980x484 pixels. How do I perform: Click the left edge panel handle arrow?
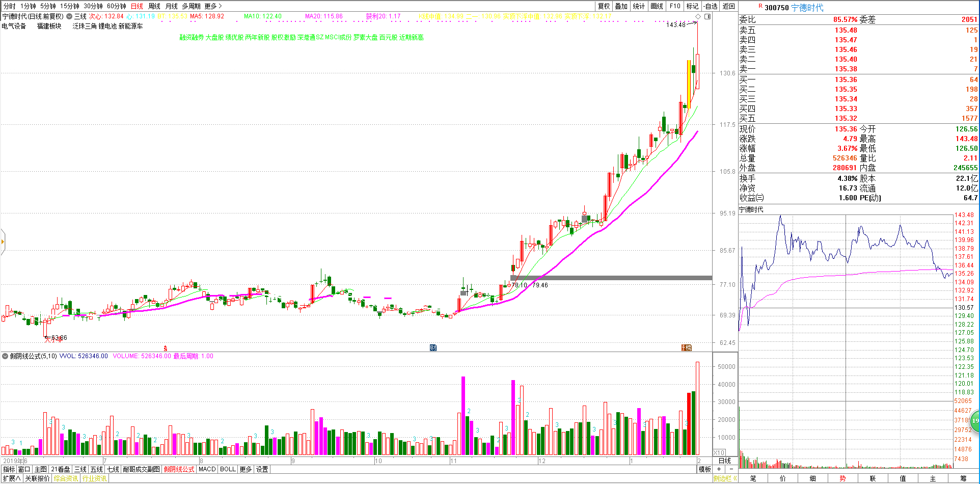coord(3,241)
